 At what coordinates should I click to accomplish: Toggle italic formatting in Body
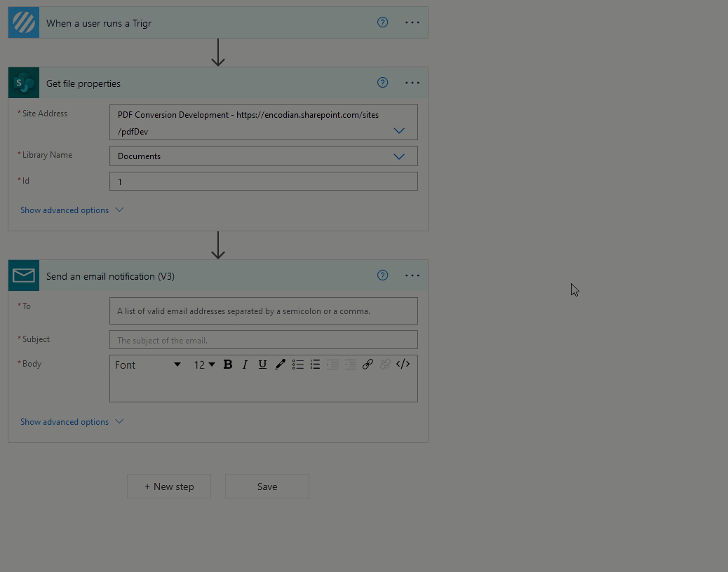click(245, 365)
